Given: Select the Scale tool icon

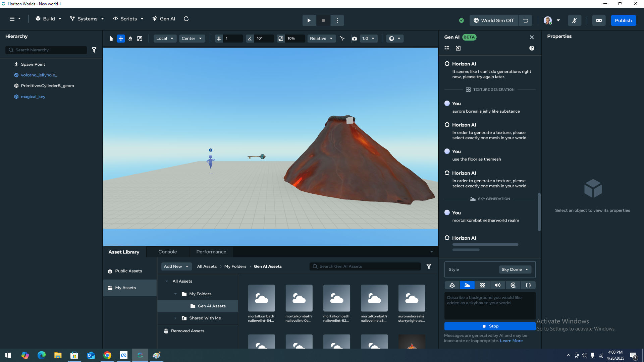Looking at the screenshot, I should pyautogui.click(x=140, y=39).
